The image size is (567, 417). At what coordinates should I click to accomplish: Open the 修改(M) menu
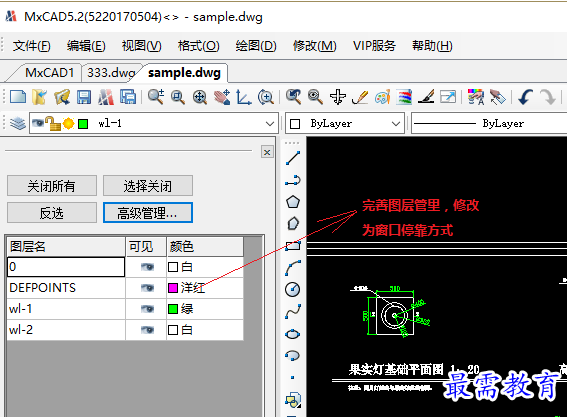315,46
